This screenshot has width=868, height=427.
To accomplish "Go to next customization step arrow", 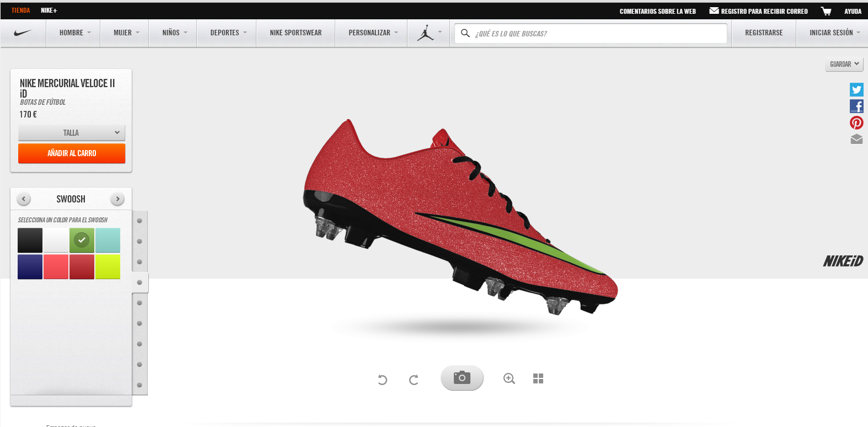I will pos(117,199).
